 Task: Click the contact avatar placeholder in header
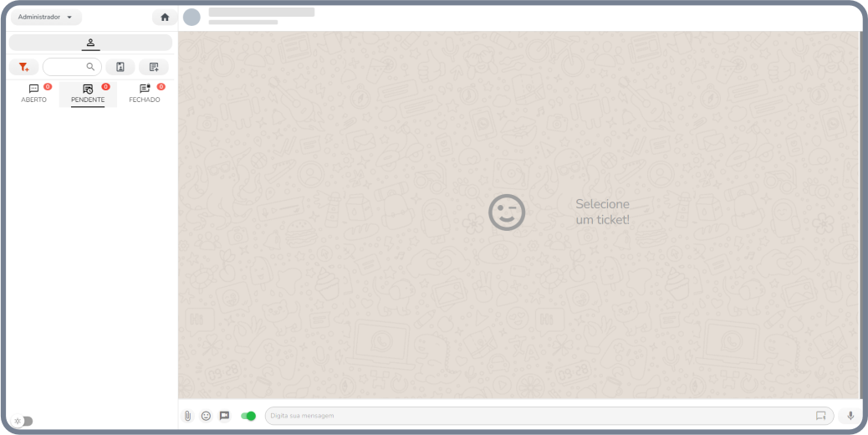pos(191,17)
